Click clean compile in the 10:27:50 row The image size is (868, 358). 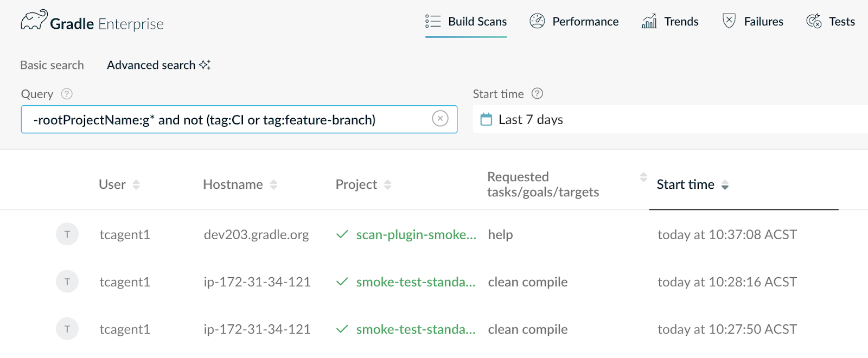[x=528, y=329]
